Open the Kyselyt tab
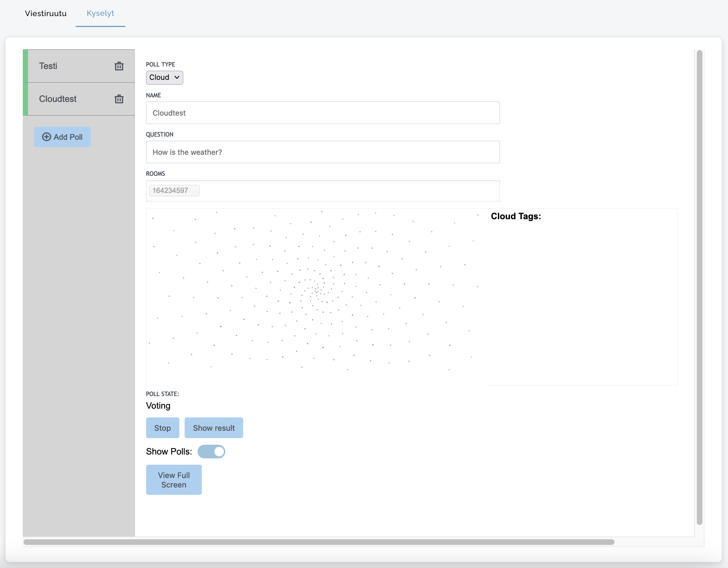This screenshot has width=728, height=568. pos(100,13)
